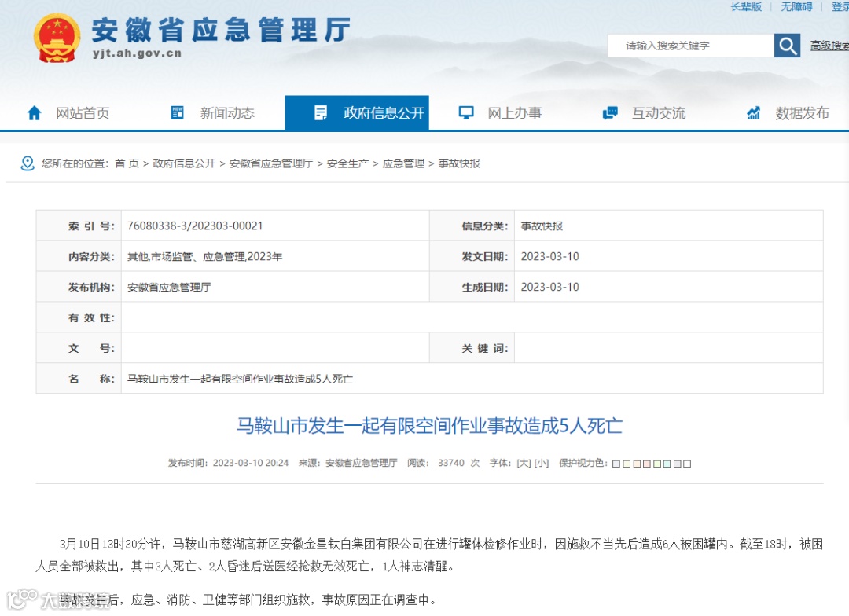Screen dimensions: 849x616
Task: Click 发布机构 value 安徽省应急管理厅
Action: tap(169, 287)
